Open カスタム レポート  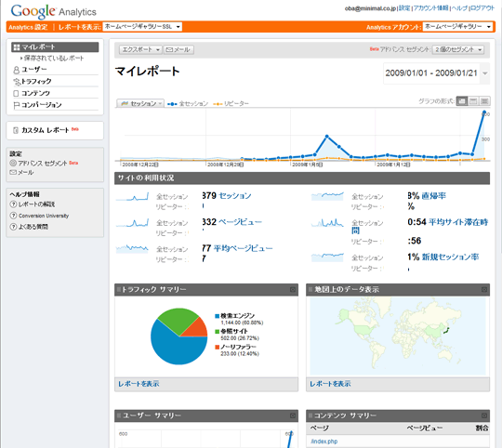click(46, 130)
